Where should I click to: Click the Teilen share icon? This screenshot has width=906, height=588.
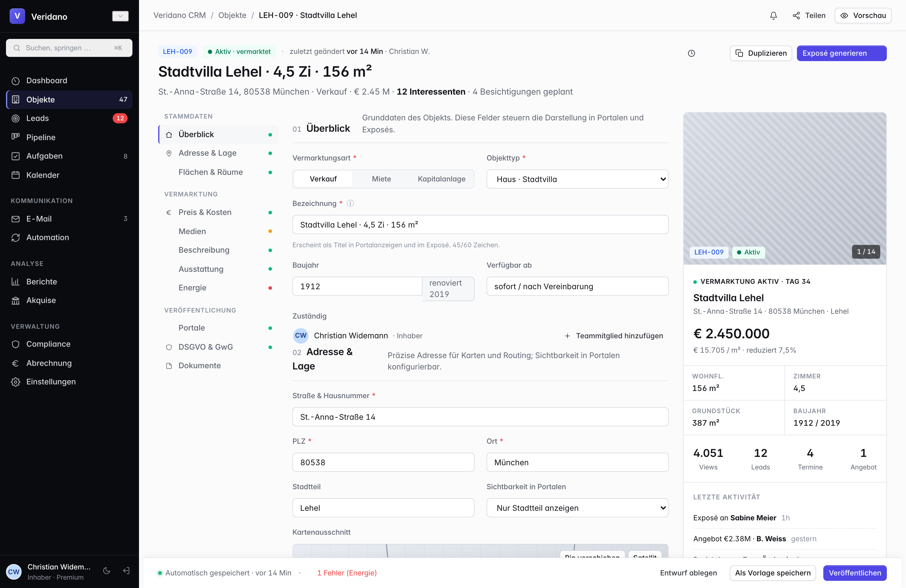(x=796, y=16)
